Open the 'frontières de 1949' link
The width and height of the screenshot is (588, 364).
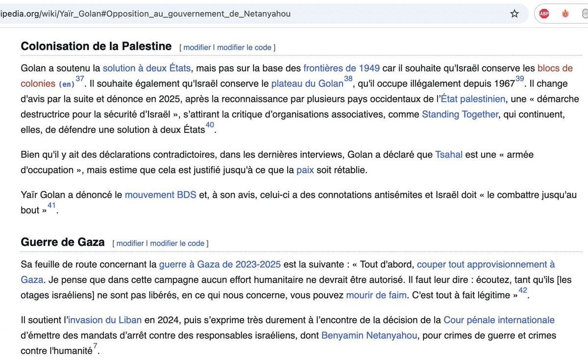342,68
